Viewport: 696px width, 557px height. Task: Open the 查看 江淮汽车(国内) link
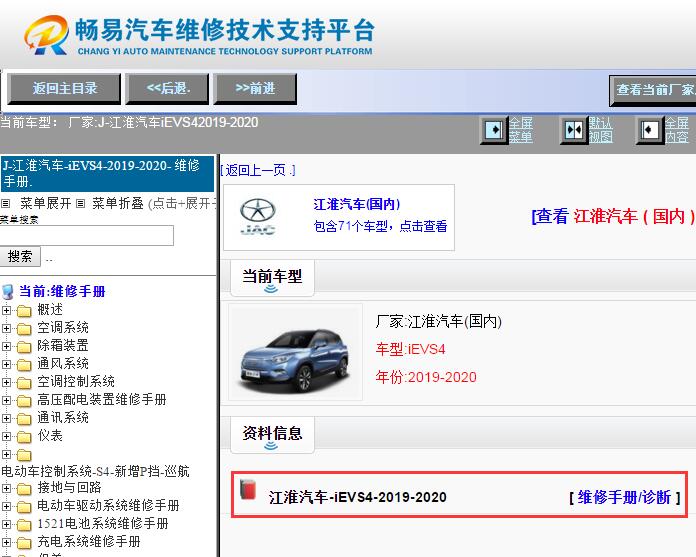pos(613,217)
